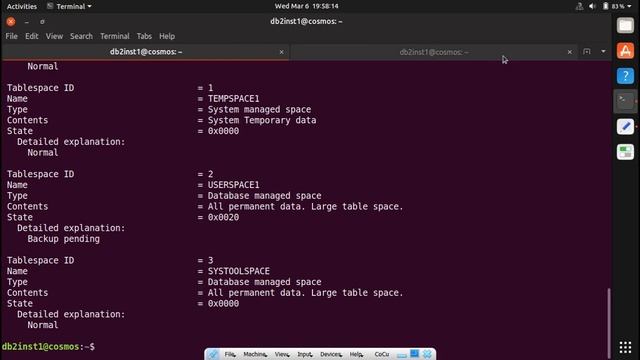Open the Terminal app menu in the top bar
640x360 pixels.
coord(69,6)
